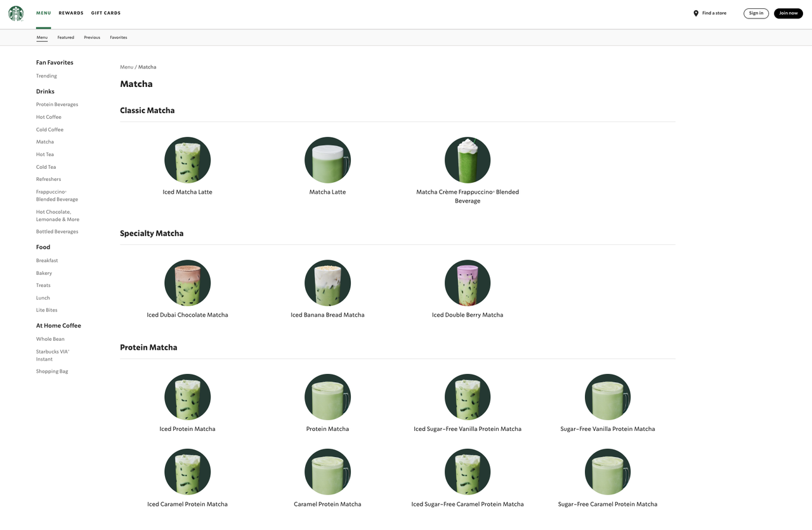Open Cold Tea in sidebar
Screen dimensions: 812x530
[x=46, y=168]
